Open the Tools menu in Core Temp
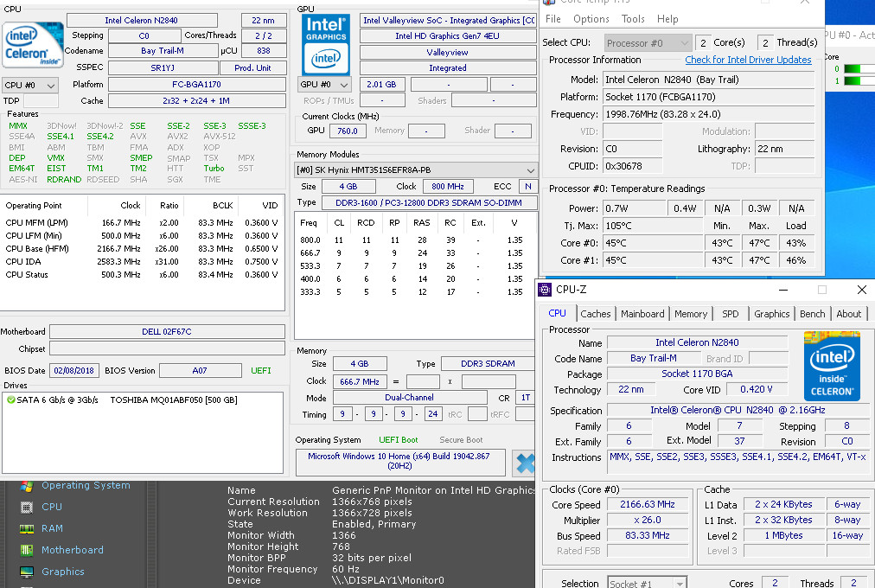The height and width of the screenshot is (588, 875). click(x=633, y=19)
